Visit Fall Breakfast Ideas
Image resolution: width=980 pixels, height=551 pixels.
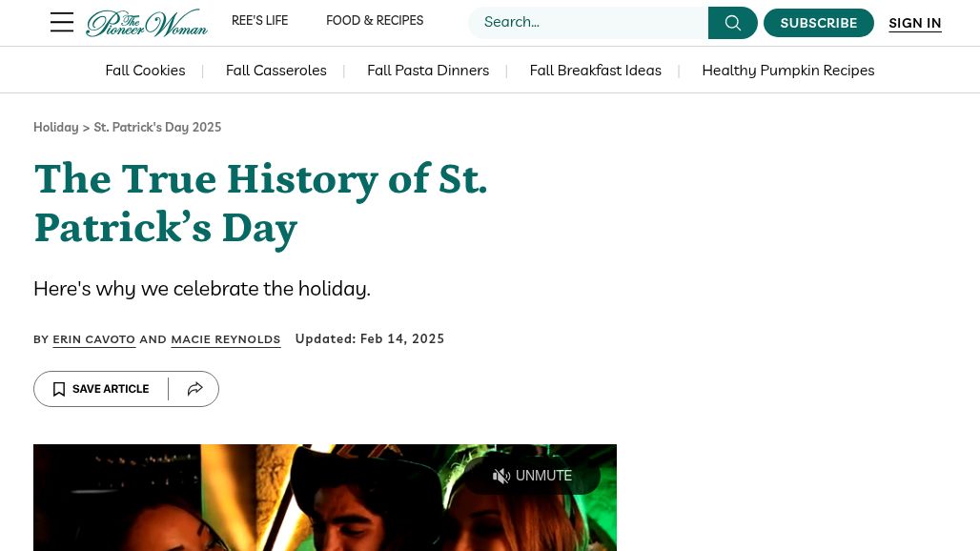(x=595, y=71)
